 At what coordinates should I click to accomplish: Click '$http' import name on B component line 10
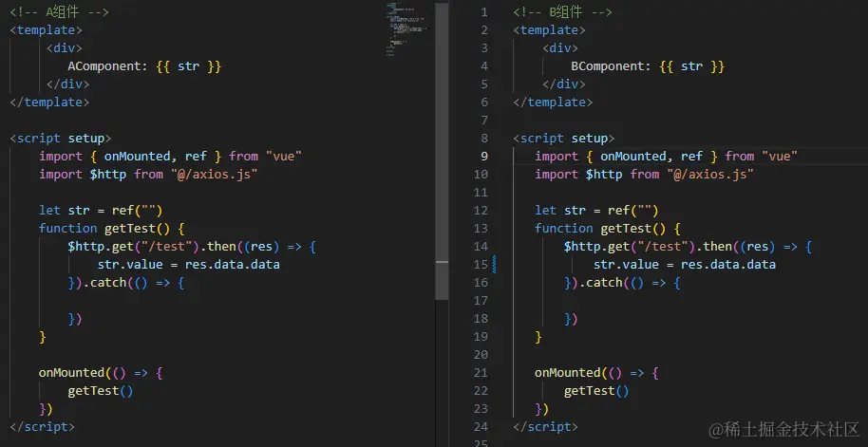pyautogui.click(x=605, y=175)
